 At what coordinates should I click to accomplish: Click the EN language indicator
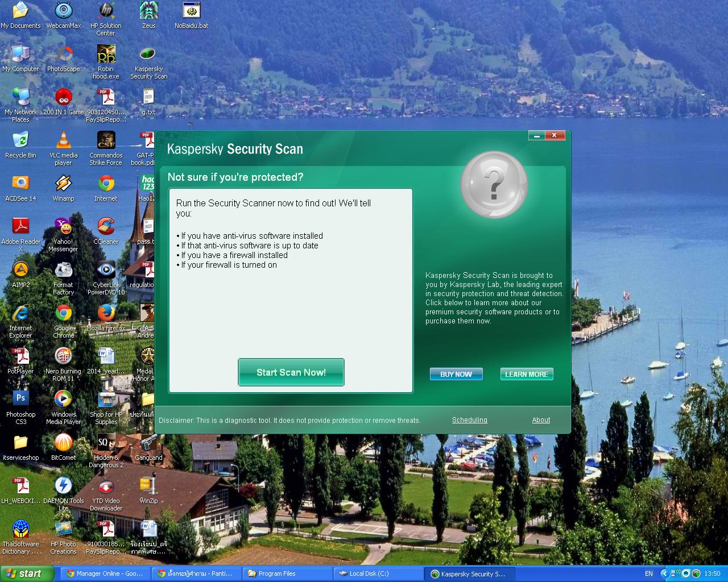649,573
